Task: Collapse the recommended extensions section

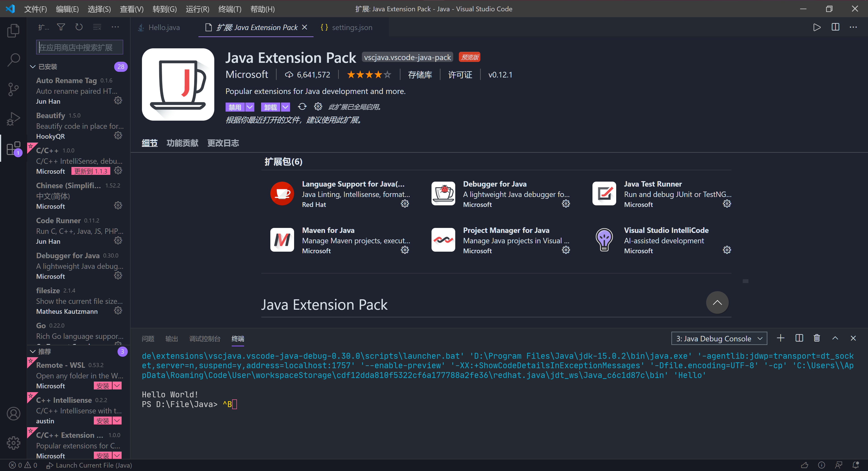Action: [33, 351]
